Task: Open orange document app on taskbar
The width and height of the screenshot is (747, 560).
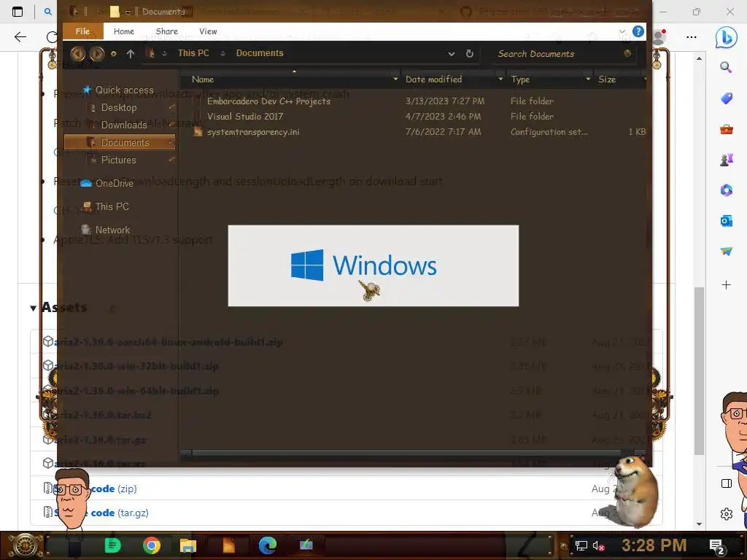Action: tap(228, 545)
